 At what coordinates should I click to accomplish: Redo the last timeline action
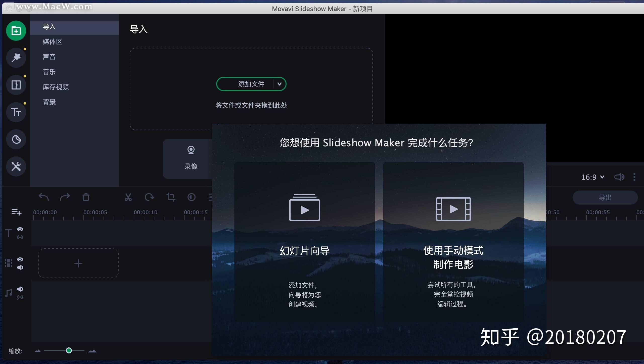[x=65, y=197]
